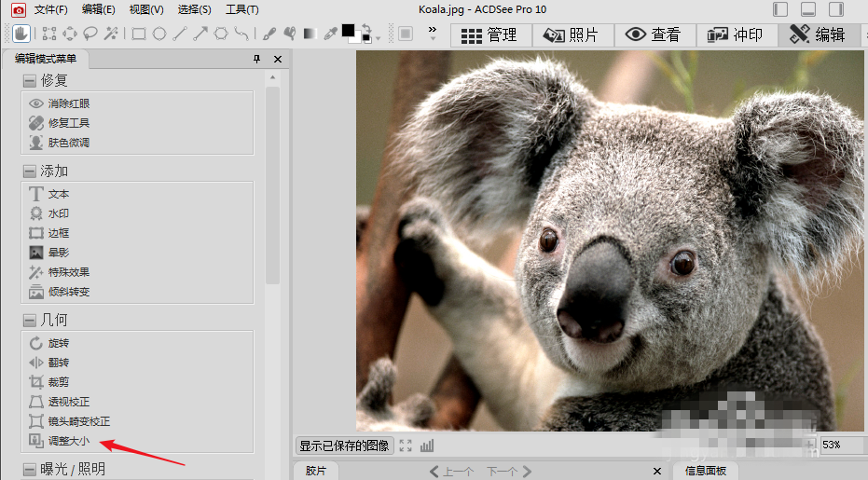Click 显示已保存的图像 button

(x=345, y=446)
